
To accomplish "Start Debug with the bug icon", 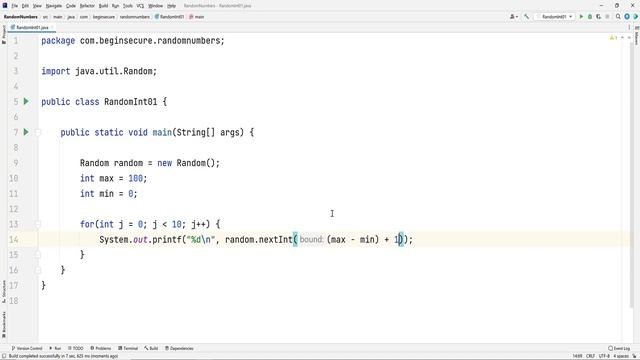I will [x=590, y=17].
